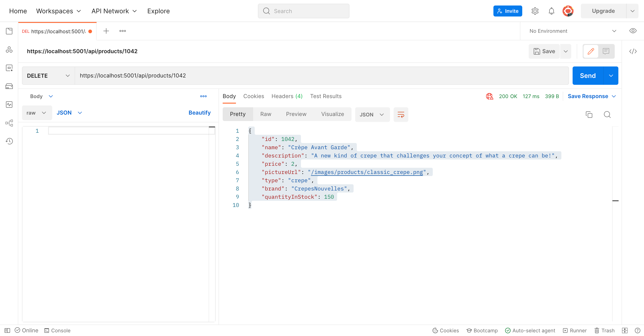Screen dimensions: 644x336
Task: Click the search response magnifier icon
Action: click(607, 114)
